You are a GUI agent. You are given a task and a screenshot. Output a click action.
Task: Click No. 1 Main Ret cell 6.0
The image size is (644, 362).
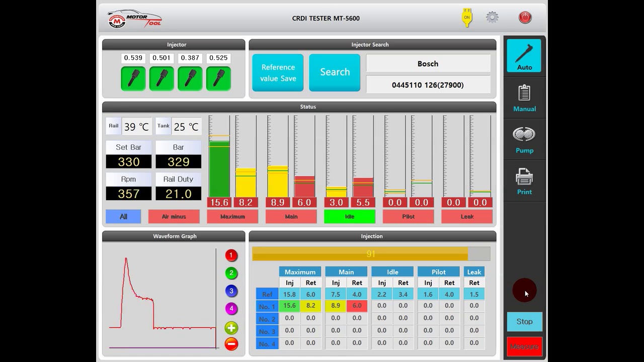(x=357, y=306)
